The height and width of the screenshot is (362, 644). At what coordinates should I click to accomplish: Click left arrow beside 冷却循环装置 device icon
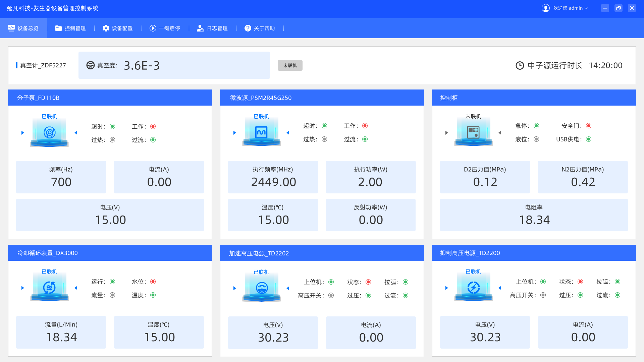(x=76, y=288)
